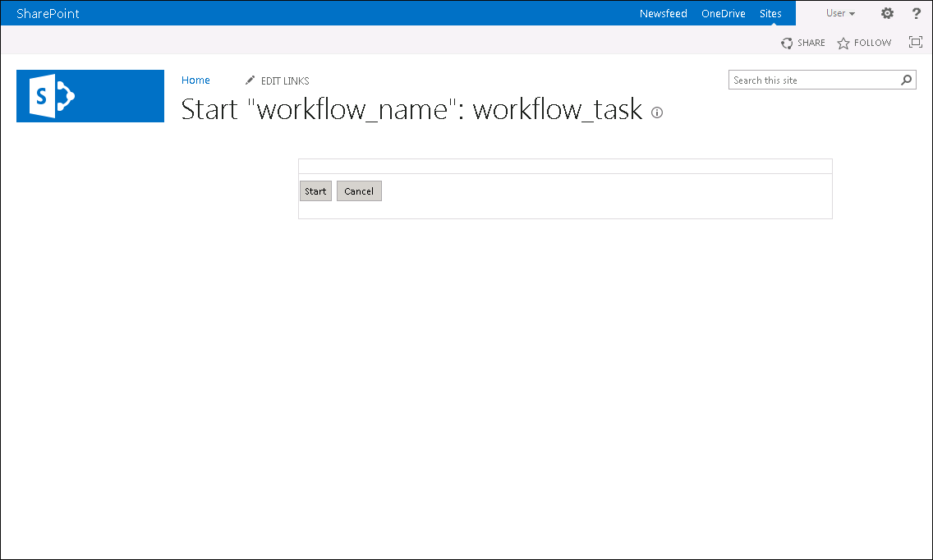Click the EDIT LINKS text
Viewport: 933px width, 560px height.
(x=285, y=80)
